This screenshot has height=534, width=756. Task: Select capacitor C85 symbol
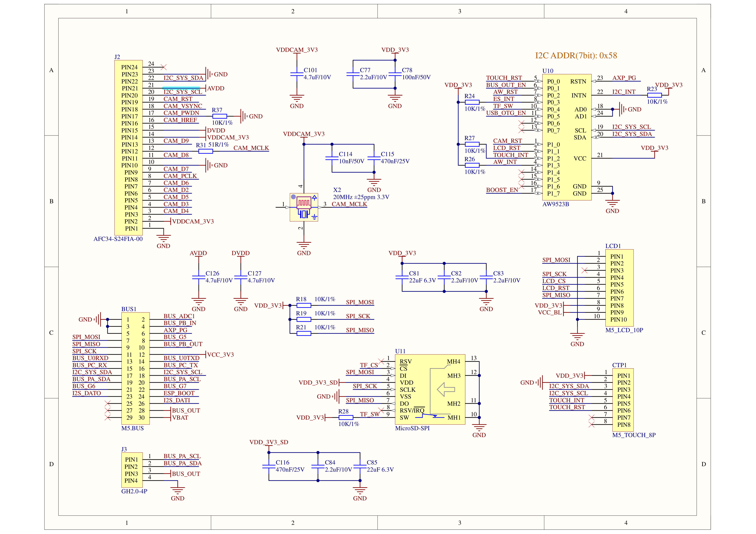pos(360,467)
